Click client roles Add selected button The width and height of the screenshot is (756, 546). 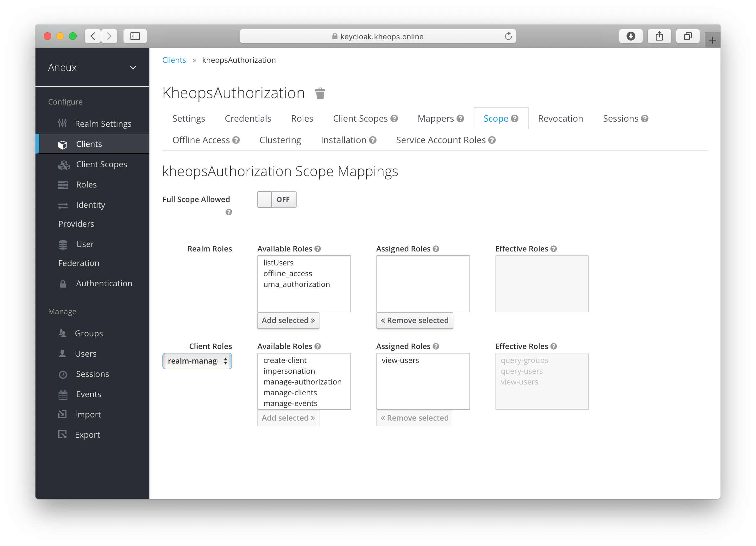288,418
